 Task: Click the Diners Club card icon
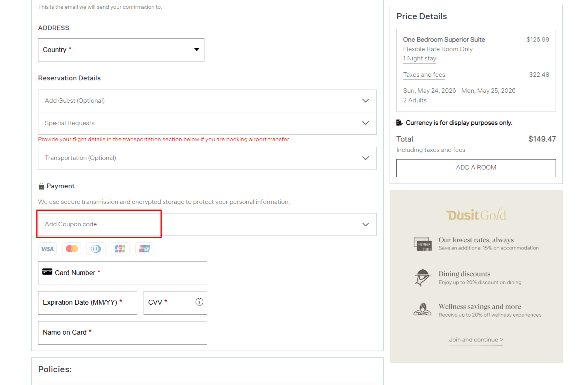[96, 249]
